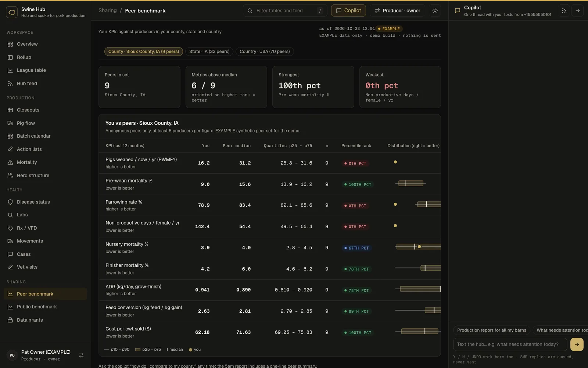Choose 'What needs attention' suggestion chip
588x368 pixels.
(560, 330)
